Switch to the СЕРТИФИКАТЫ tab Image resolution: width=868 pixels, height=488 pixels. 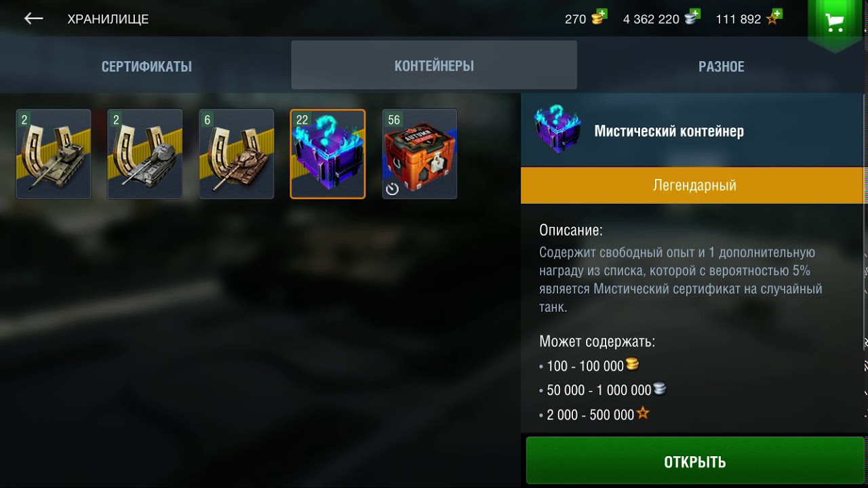point(146,66)
